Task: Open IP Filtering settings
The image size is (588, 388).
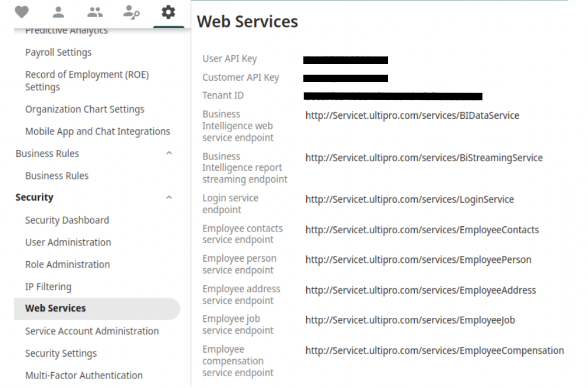Action: point(49,287)
